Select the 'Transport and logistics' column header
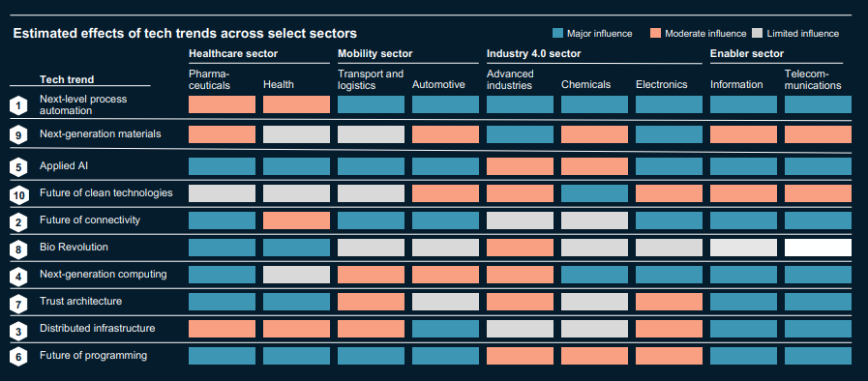Screen dimensions: 868x381 point(371,79)
